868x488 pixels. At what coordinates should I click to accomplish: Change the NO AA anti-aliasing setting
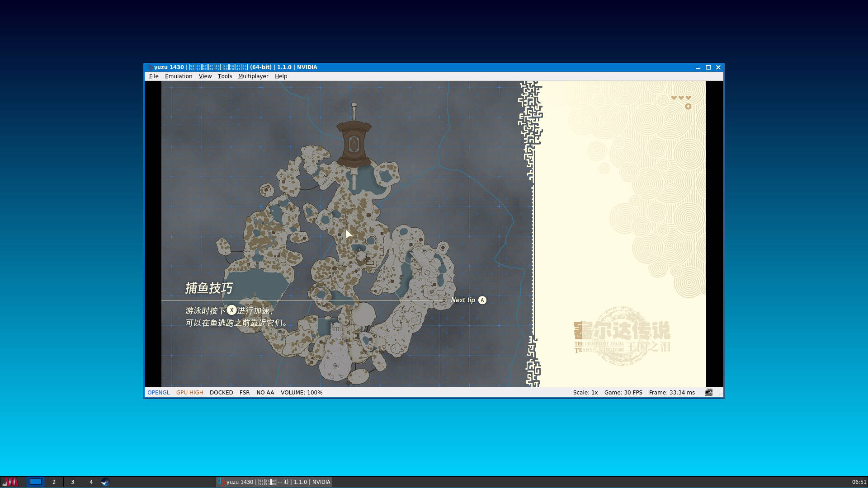(265, 392)
